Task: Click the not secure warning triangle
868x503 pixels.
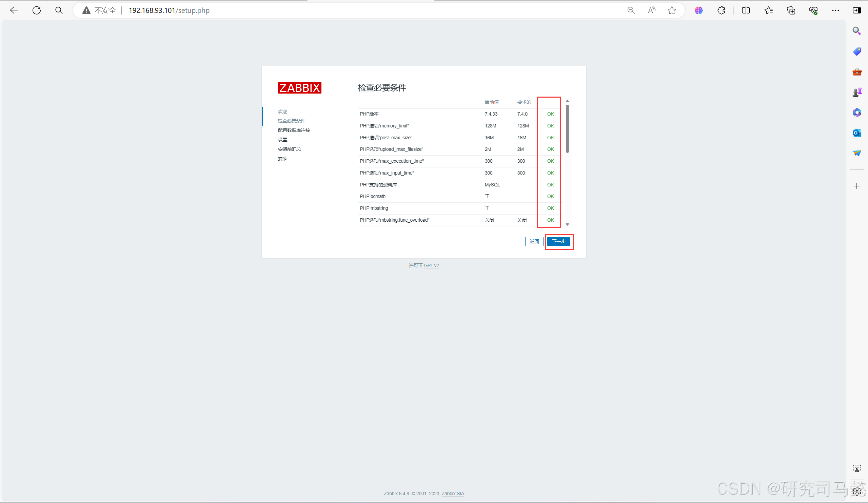Action: click(x=86, y=10)
